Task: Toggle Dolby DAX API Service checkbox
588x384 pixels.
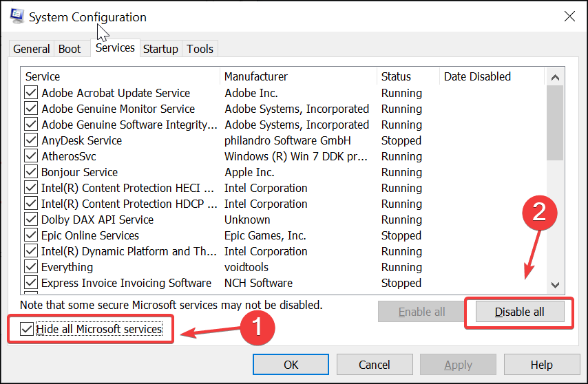Action: click(x=31, y=219)
